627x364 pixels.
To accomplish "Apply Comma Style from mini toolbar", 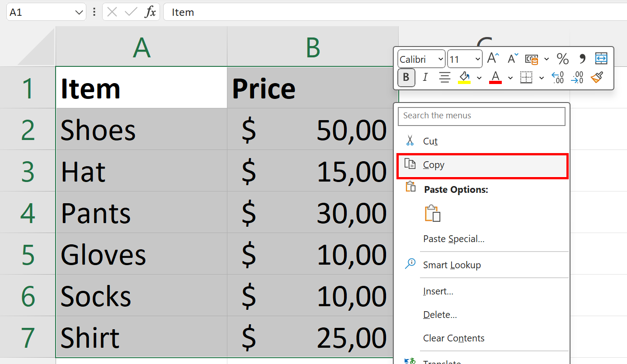I will (x=582, y=59).
